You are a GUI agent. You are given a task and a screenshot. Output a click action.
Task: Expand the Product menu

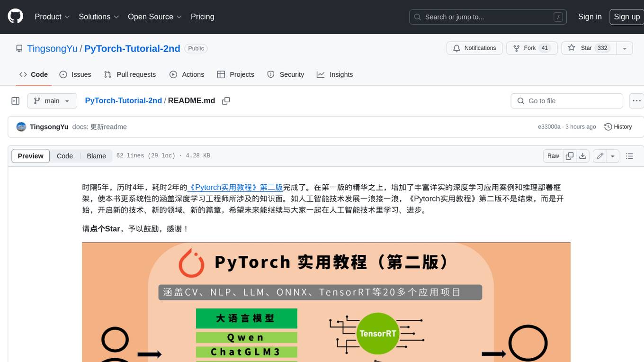point(52,17)
